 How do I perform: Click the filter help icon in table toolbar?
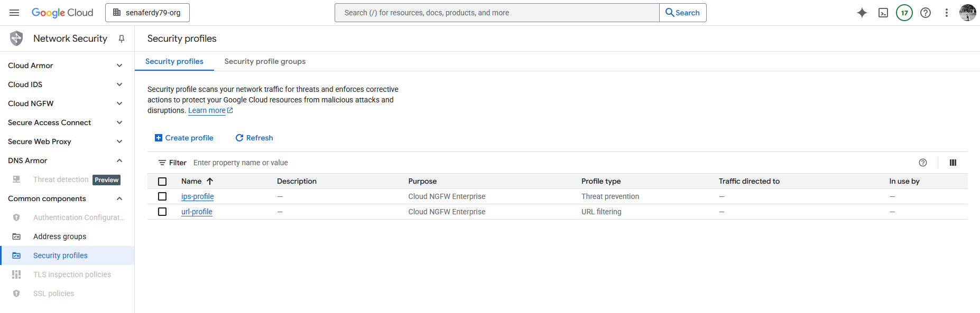[922, 163]
